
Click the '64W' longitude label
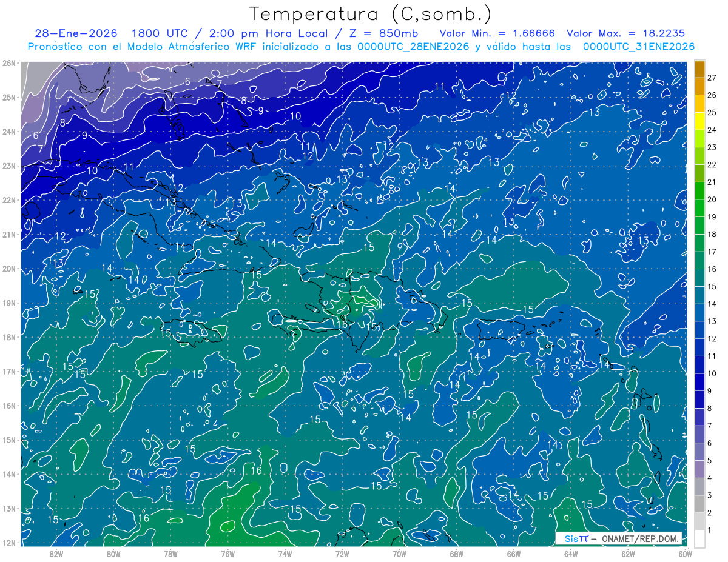tap(571, 553)
